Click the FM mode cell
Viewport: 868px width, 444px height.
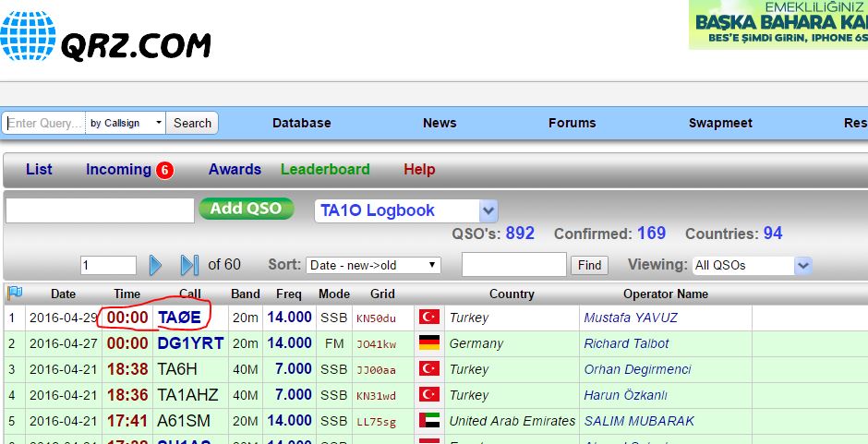(x=333, y=343)
